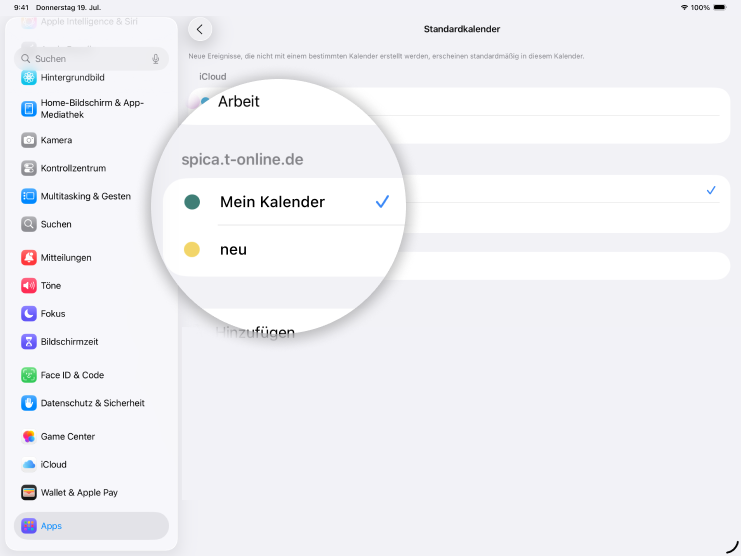Screen dimensions: 741x556
Task: Tap the Bildschirmzeit hourglass icon
Action: coord(29,341)
